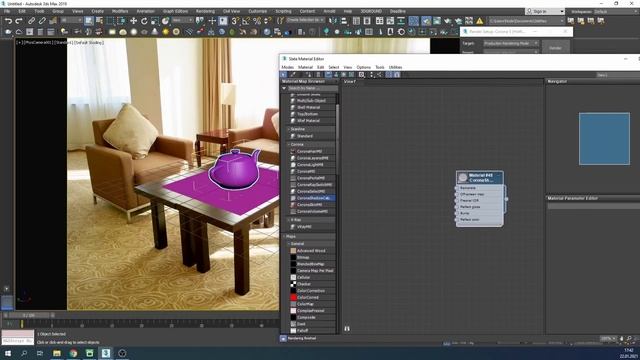The image size is (640, 360).
Task: Toggle the Spinner Snap icon
Action: [267, 21]
